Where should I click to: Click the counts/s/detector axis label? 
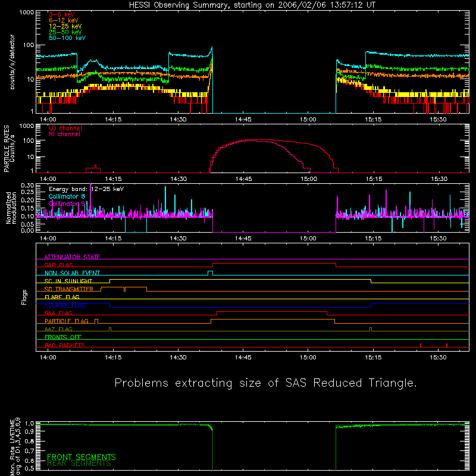pos(12,62)
